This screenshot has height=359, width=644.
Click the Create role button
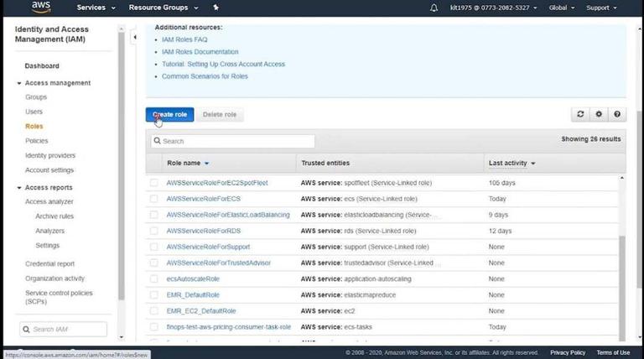pyautogui.click(x=169, y=115)
